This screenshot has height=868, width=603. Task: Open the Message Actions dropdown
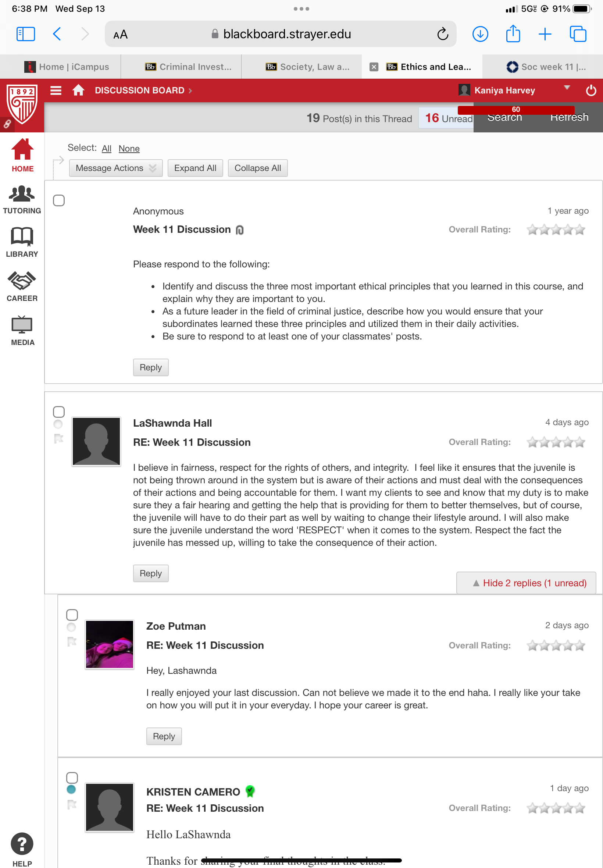coord(116,168)
